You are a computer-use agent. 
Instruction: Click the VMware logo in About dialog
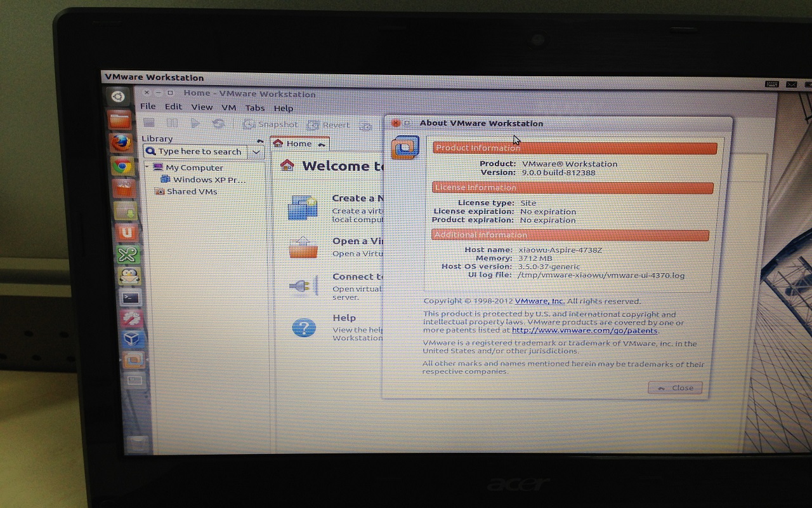405,147
